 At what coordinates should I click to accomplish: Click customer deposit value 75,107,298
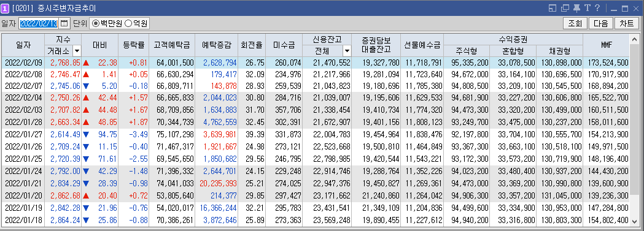click(x=176, y=134)
